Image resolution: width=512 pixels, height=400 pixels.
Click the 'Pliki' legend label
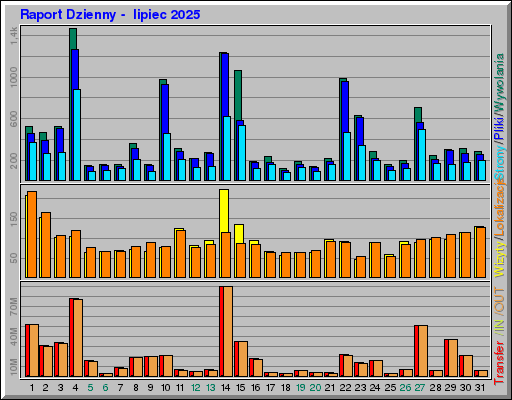tap(500, 128)
